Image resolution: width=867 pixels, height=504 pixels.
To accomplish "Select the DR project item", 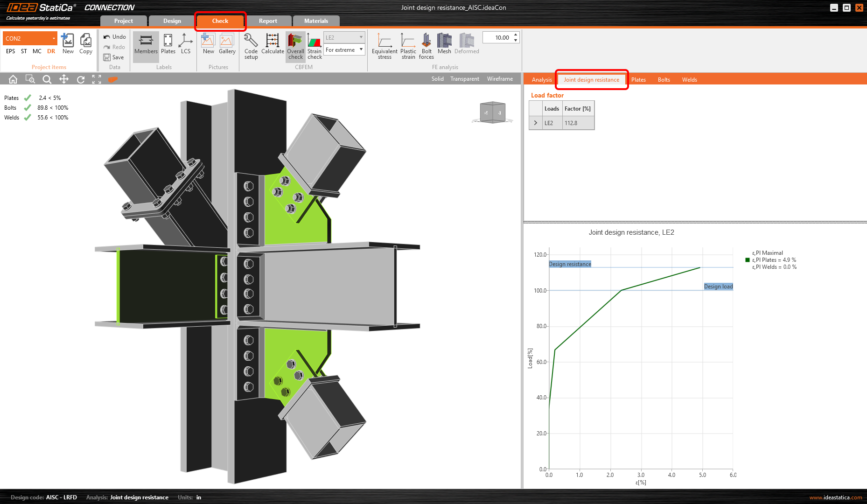I will [51, 51].
